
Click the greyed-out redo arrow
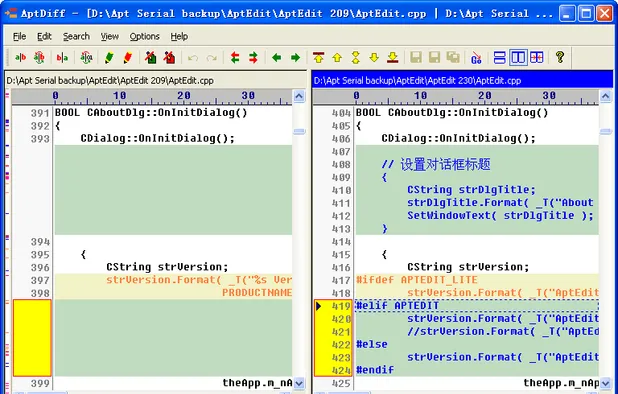tap(212, 58)
